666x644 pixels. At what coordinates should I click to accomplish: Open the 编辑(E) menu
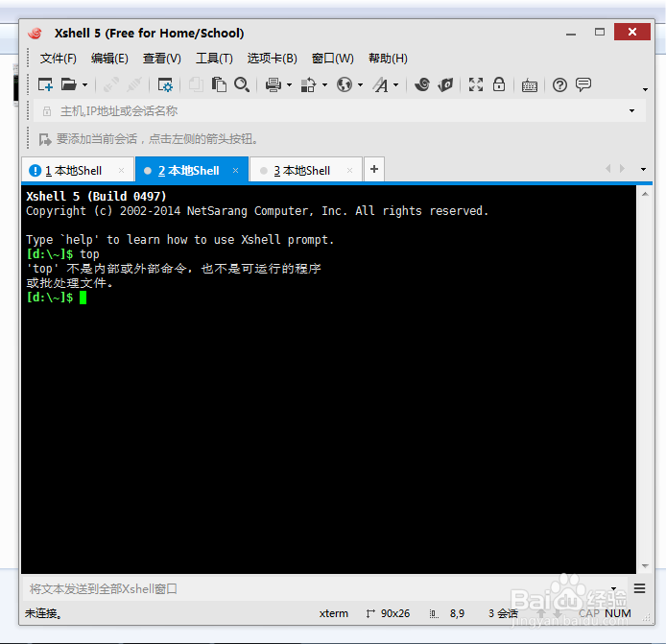109,59
